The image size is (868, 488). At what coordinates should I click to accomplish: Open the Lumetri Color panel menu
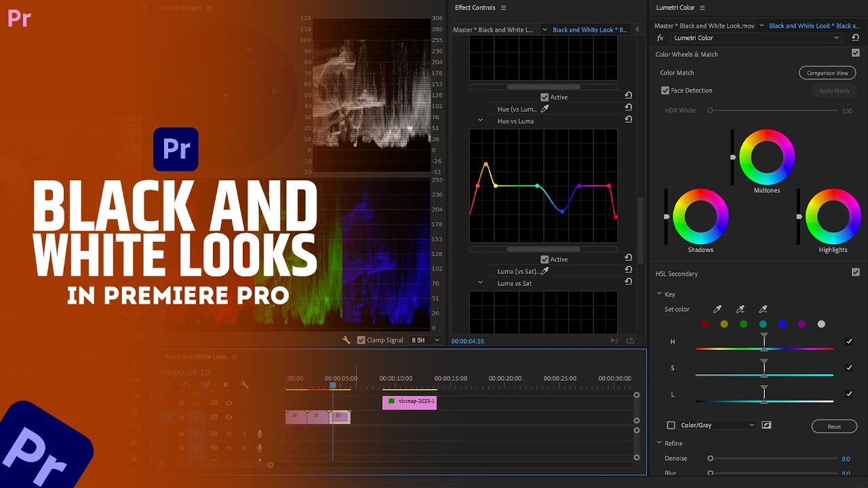click(x=703, y=7)
